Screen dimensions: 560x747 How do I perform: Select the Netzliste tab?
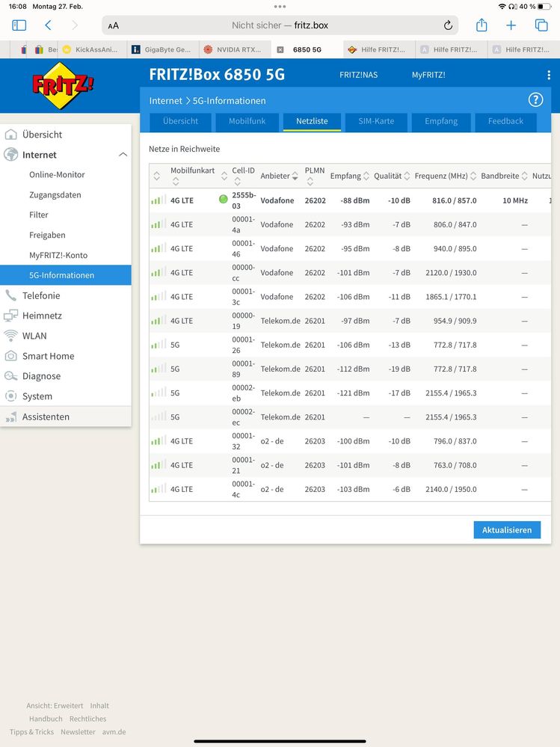[x=312, y=121]
